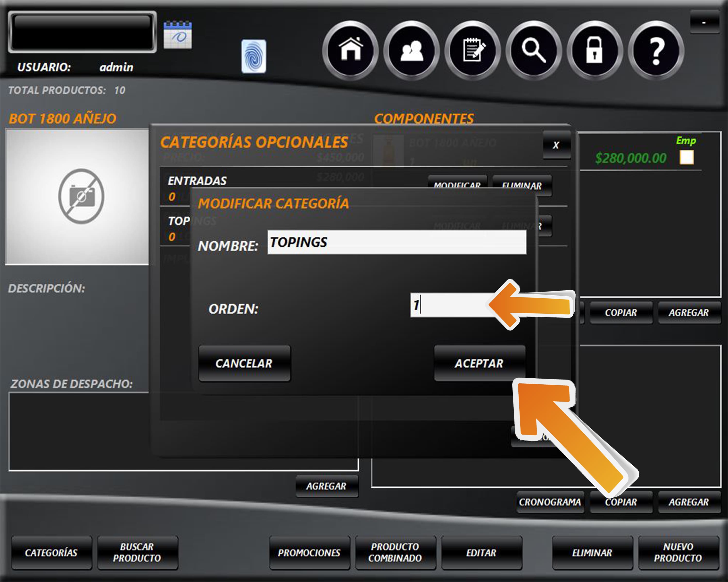The height and width of the screenshot is (582, 728).
Task: Click the fingerprint icon
Action: click(x=254, y=56)
